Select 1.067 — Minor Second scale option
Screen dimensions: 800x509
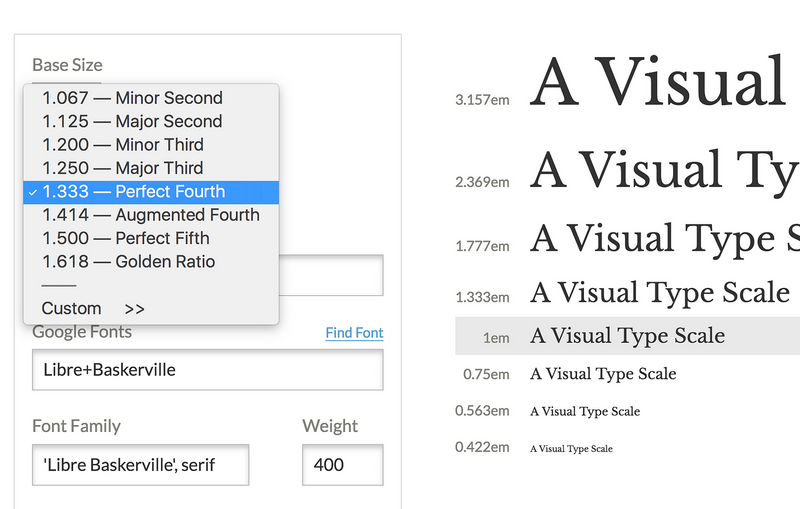(151, 98)
